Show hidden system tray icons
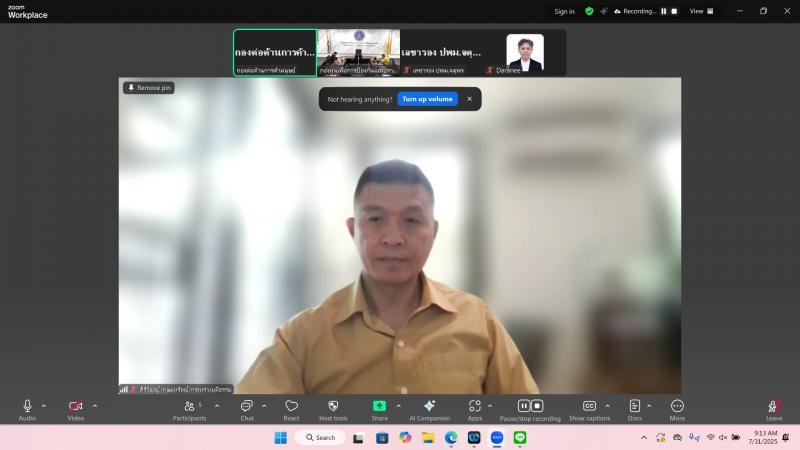Viewport: 800px width, 450px height. coord(644,438)
